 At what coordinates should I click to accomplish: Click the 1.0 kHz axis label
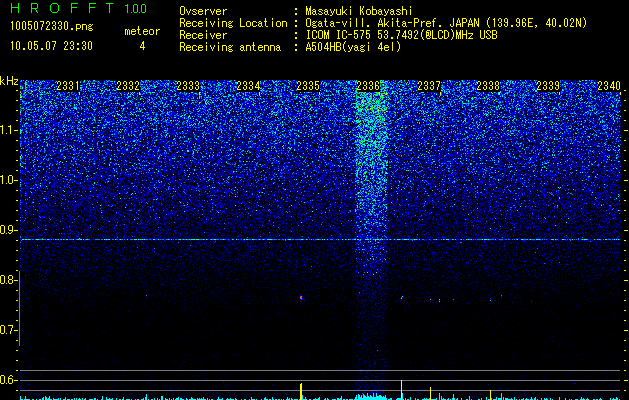9,180
